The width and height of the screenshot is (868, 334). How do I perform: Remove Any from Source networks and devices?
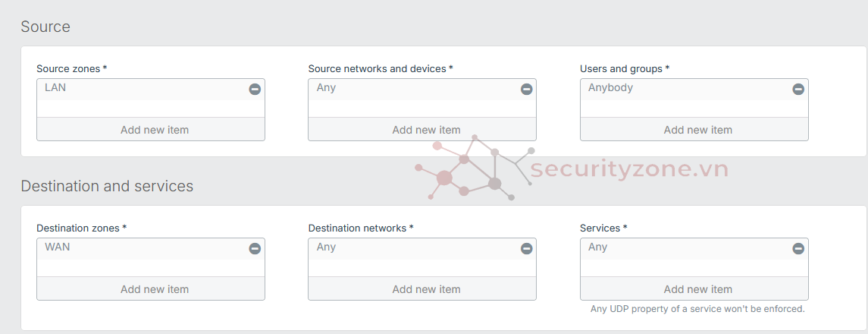(526, 90)
